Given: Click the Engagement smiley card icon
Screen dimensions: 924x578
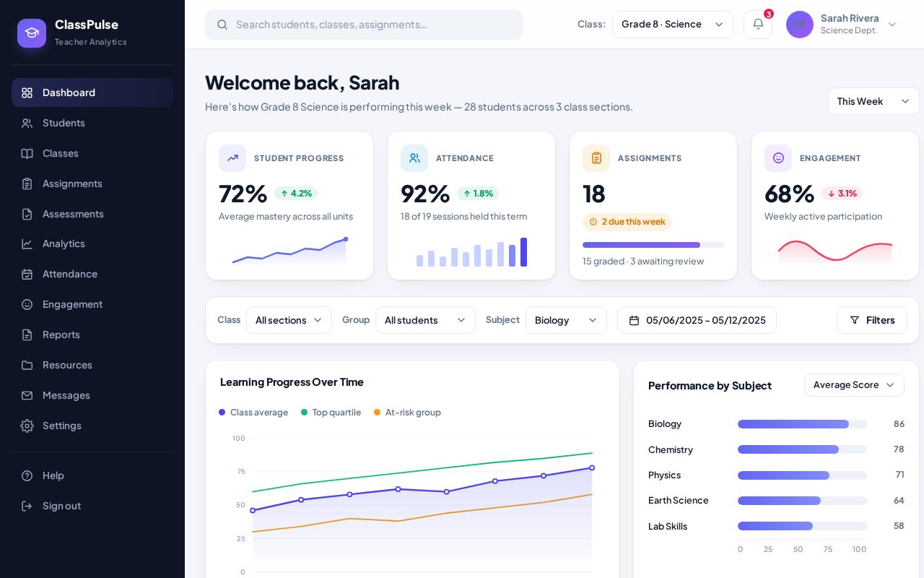Looking at the screenshot, I should click(778, 158).
